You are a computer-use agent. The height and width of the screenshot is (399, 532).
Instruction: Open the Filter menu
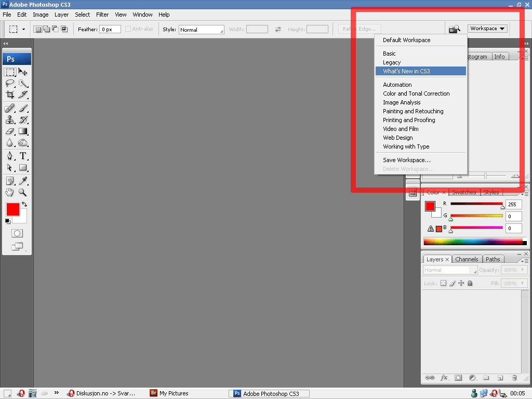[x=102, y=15]
